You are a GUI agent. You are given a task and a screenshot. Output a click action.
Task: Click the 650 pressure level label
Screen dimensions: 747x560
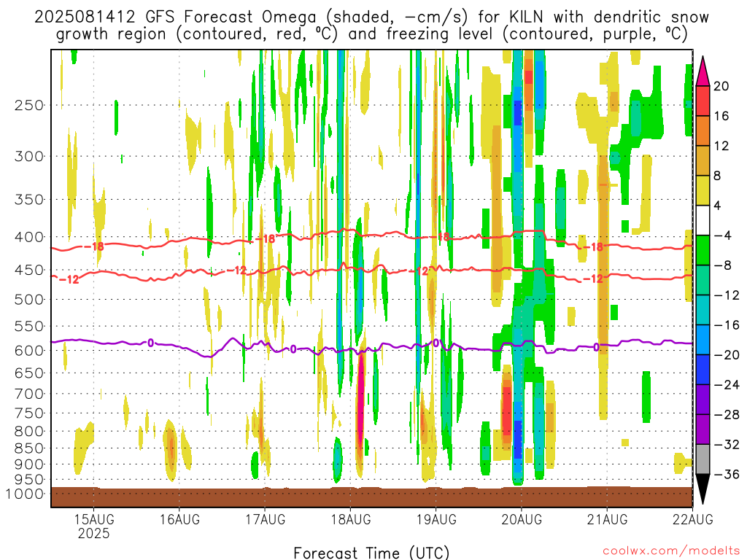[x=29, y=373]
